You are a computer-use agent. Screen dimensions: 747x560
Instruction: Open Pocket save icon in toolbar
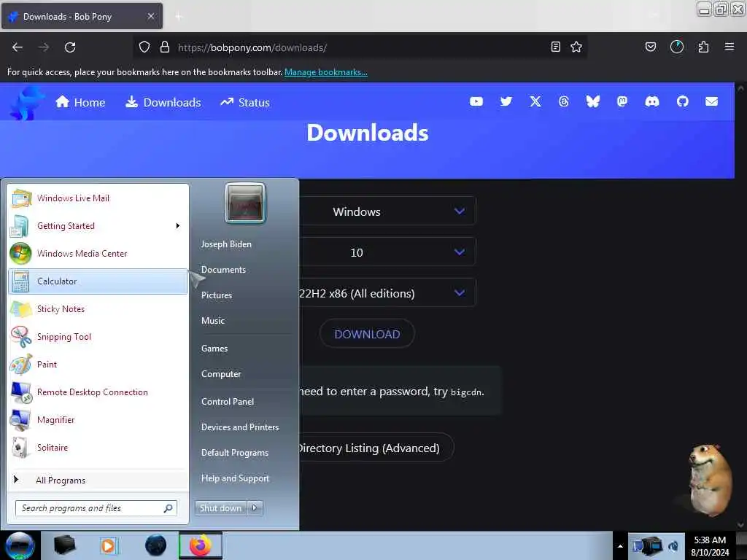[x=650, y=47]
